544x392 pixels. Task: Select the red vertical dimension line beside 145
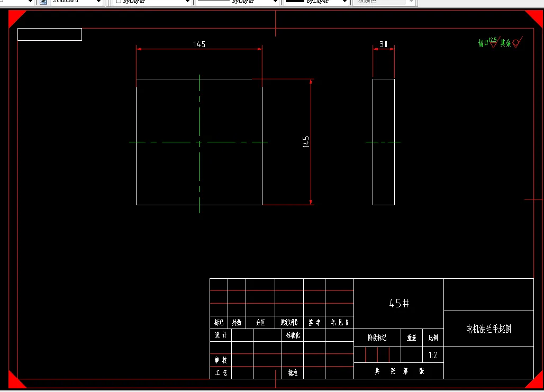[311, 142]
